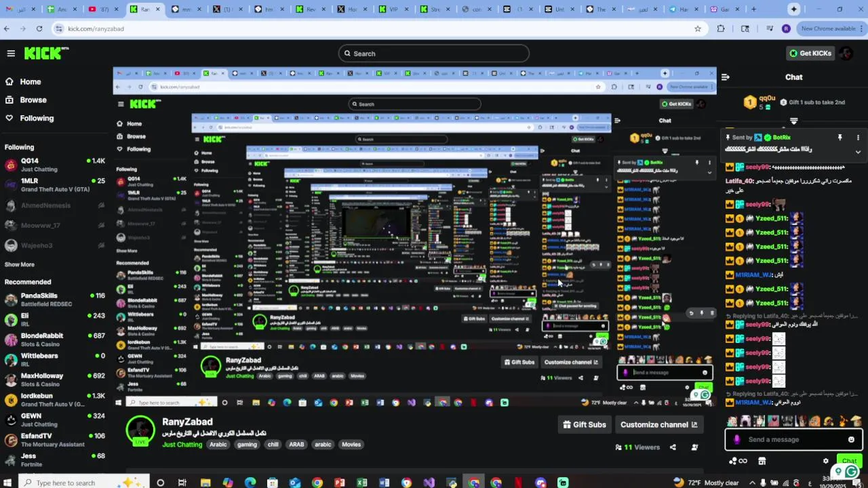Open File Explorer from taskbar
The height and width of the screenshot is (488, 868).
(x=205, y=483)
